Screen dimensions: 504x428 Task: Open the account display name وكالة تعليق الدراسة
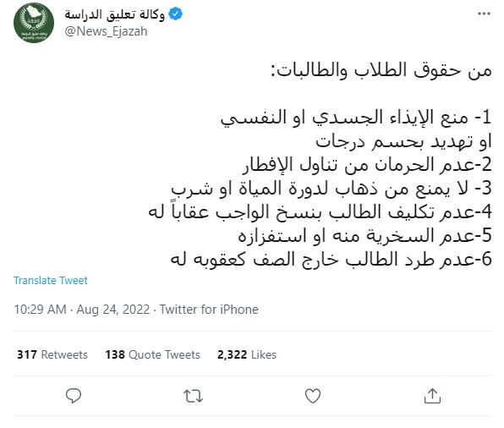(x=115, y=14)
